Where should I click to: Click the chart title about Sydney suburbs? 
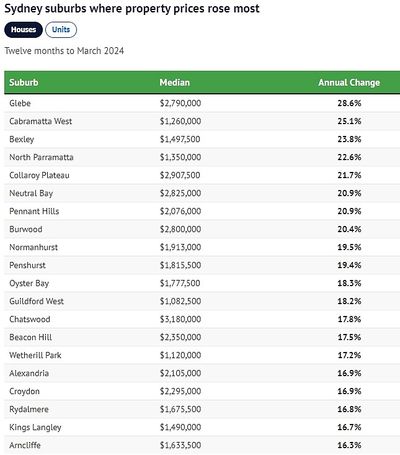132,8
